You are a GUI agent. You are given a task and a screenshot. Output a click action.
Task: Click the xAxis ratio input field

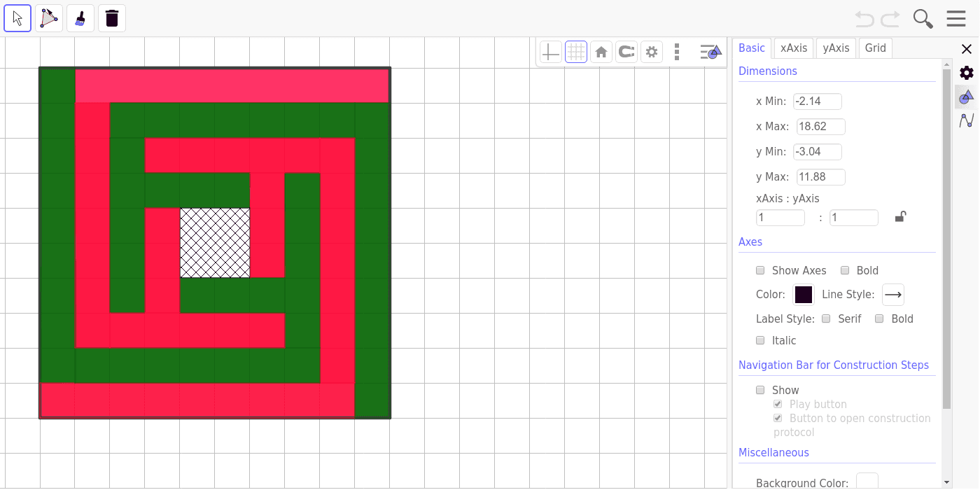tap(780, 218)
